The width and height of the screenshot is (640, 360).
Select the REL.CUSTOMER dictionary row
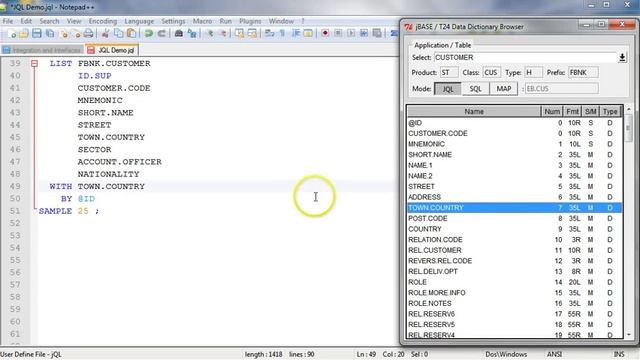pos(515,250)
